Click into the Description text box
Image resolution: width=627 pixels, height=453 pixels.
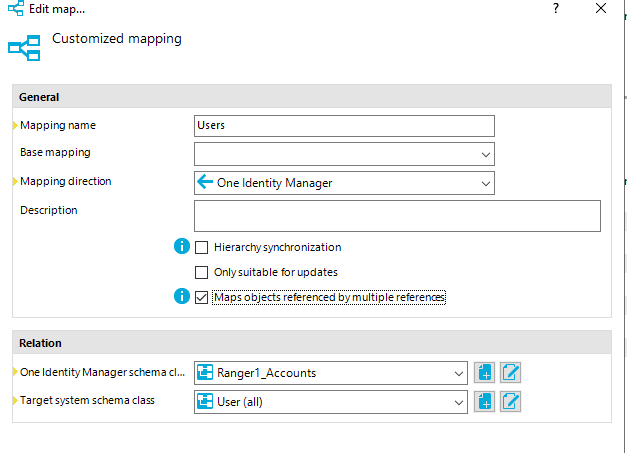(x=397, y=216)
